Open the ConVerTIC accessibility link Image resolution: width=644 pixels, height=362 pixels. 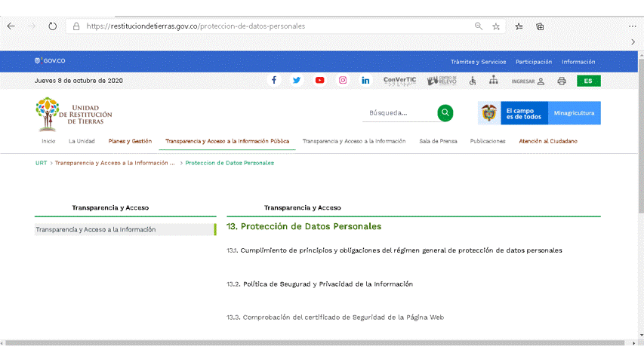click(x=399, y=81)
